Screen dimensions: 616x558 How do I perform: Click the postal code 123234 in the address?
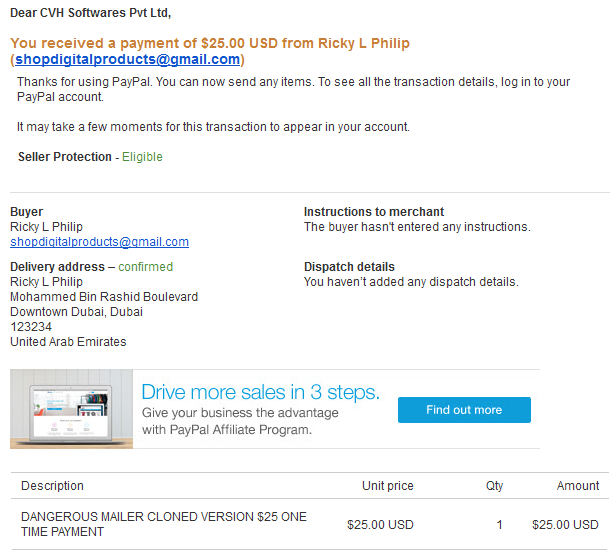(x=31, y=327)
